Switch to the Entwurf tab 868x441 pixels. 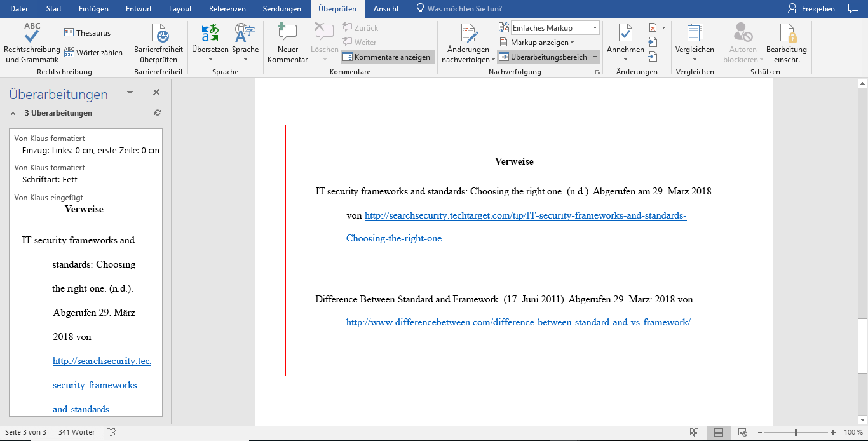click(139, 9)
